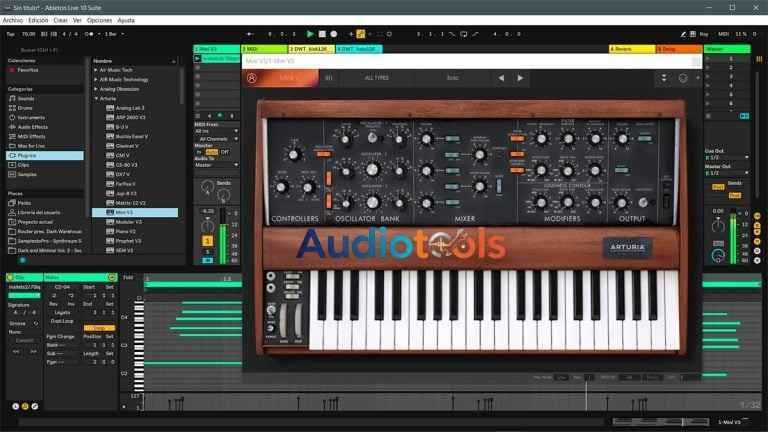The image size is (768, 432).
Task: Load the next Mini V preset
Action: (x=520, y=78)
